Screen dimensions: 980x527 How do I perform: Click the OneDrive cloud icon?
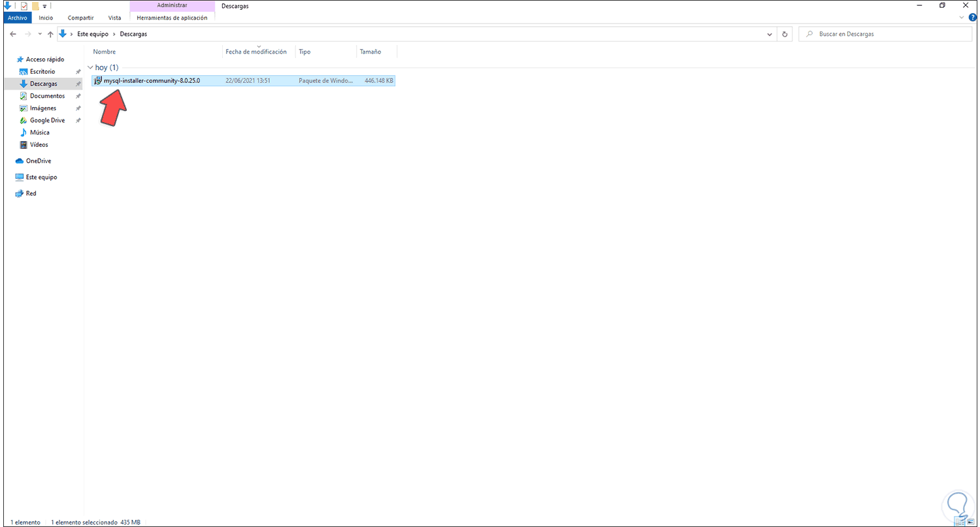point(20,161)
